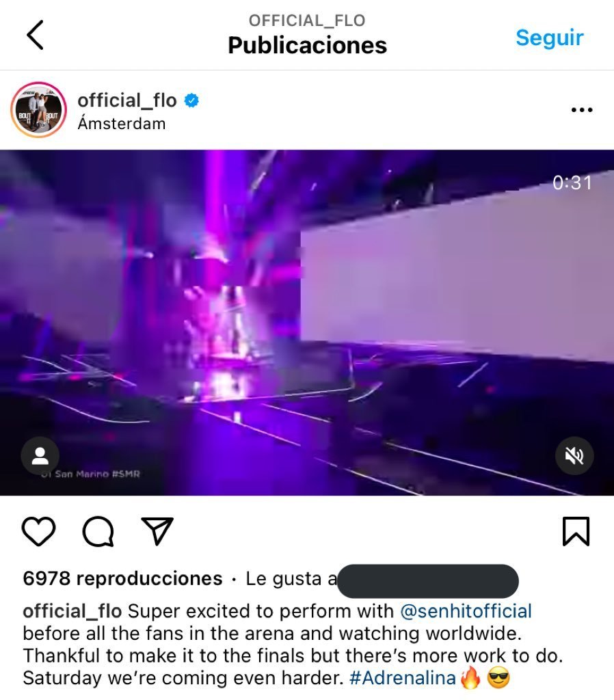Open the three-dot post options menu

point(582,110)
